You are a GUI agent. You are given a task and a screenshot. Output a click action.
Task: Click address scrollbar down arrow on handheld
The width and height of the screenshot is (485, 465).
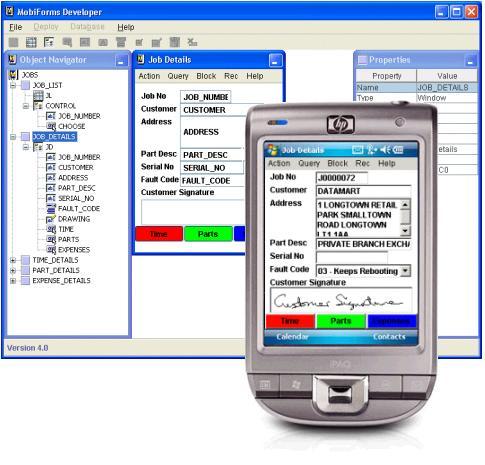(x=405, y=230)
